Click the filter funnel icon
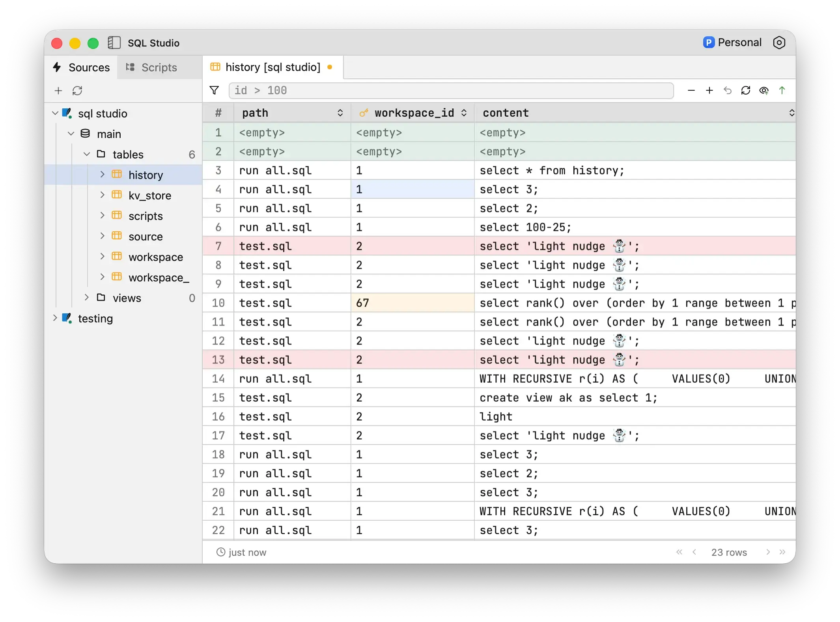The height and width of the screenshot is (622, 840). click(214, 91)
